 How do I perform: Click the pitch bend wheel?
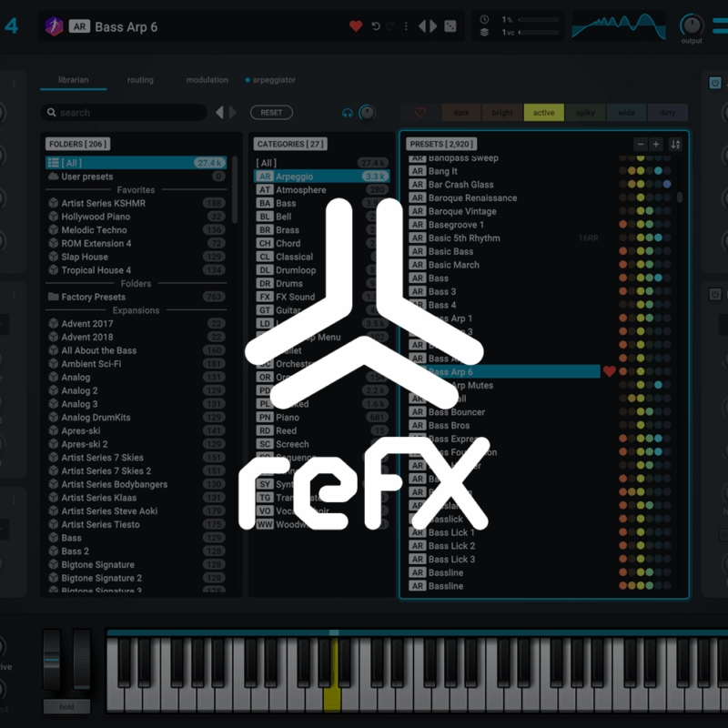[x=52, y=659]
